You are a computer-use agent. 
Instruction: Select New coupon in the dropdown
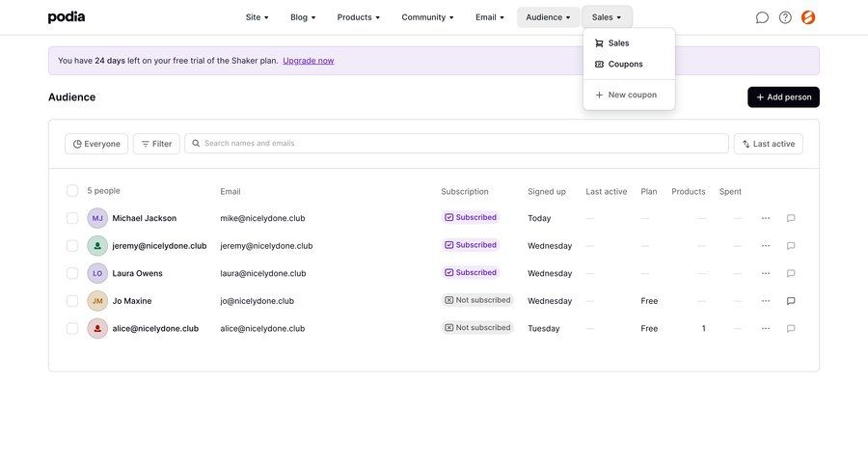pos(629,95)
